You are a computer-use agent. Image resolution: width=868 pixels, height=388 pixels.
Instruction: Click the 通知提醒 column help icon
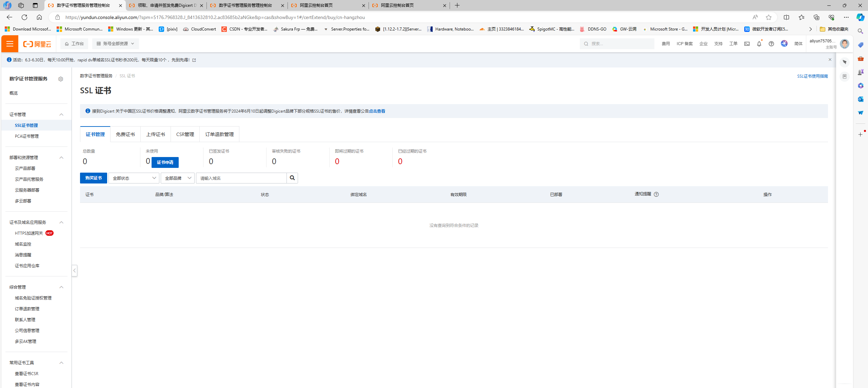point(656,194)
